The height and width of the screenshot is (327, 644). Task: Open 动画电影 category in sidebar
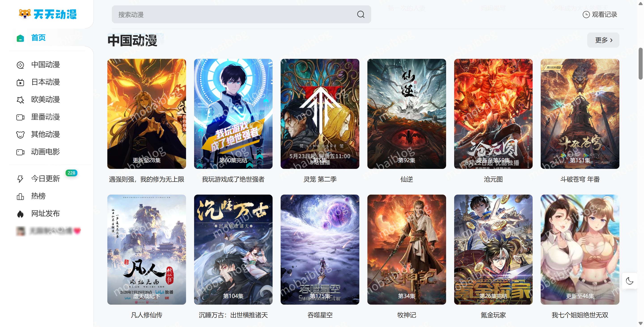click(x=45, y=152)
